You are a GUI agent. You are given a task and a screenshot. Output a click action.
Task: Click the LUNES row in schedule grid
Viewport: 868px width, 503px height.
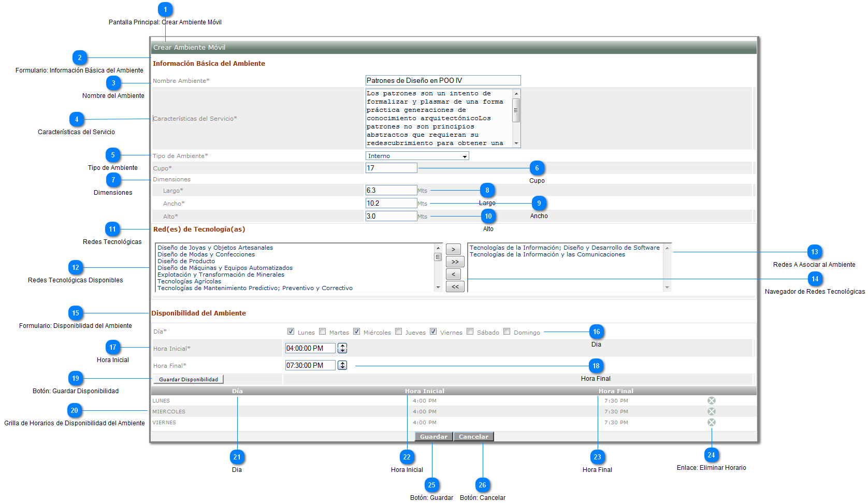tap(454, 400)
